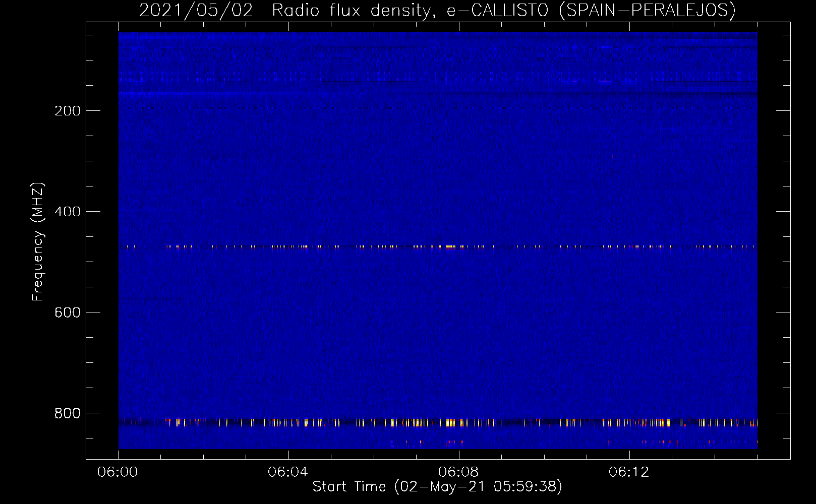Click the 'Start Time (02-May-21 05:59:38)' x-axis label

click(437, 487)
